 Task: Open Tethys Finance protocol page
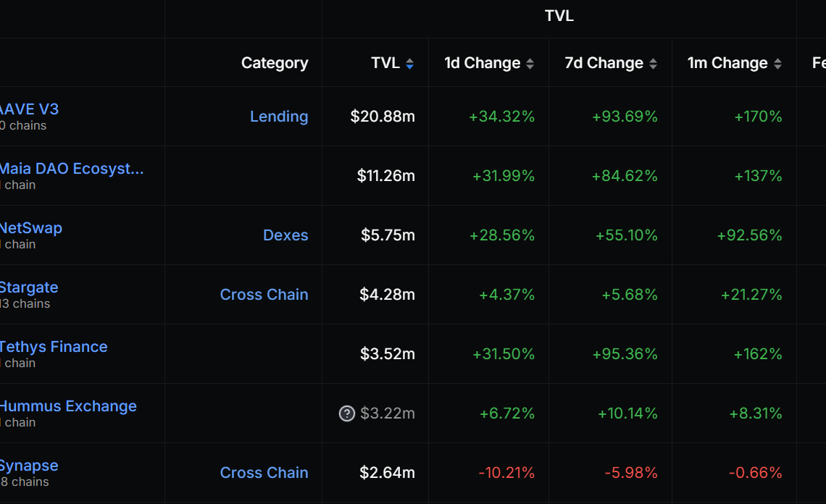(x=54, y=347)
